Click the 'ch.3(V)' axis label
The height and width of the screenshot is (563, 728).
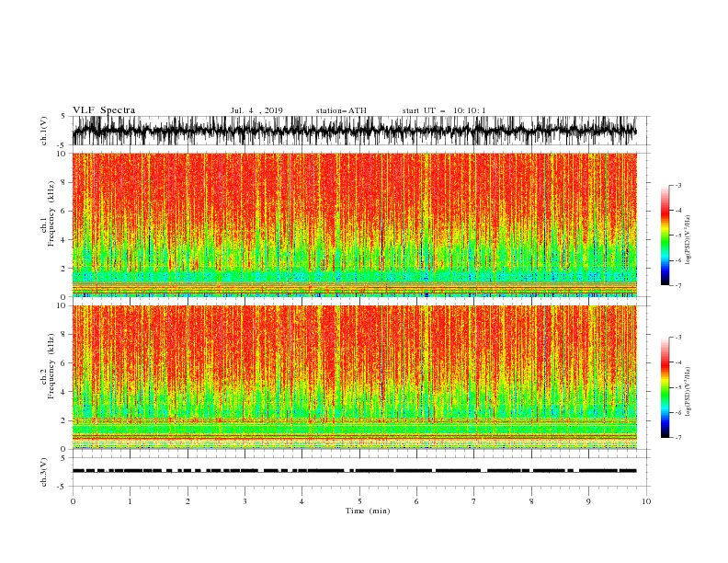pyautogui.click(x=44, y=472)
